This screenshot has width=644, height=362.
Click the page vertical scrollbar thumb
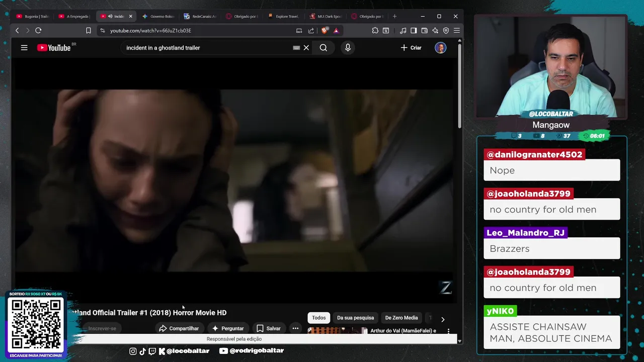459,85
